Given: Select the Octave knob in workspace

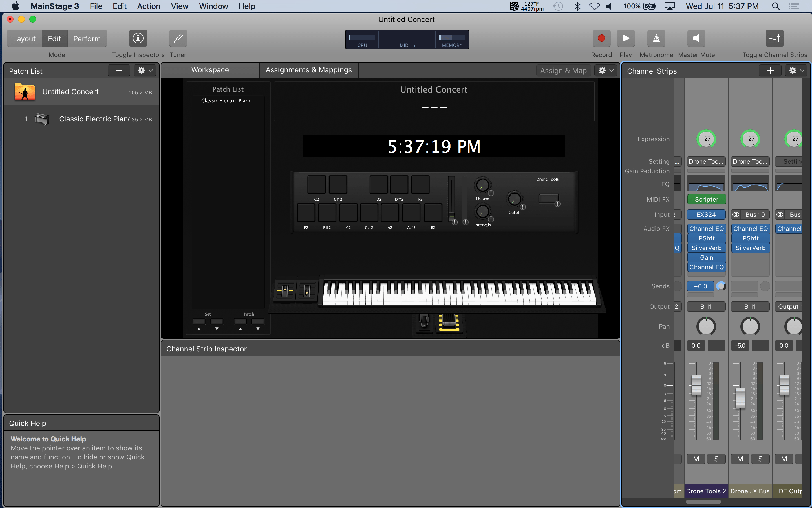Looking at the screenshot, I should (x=482, y=185).
